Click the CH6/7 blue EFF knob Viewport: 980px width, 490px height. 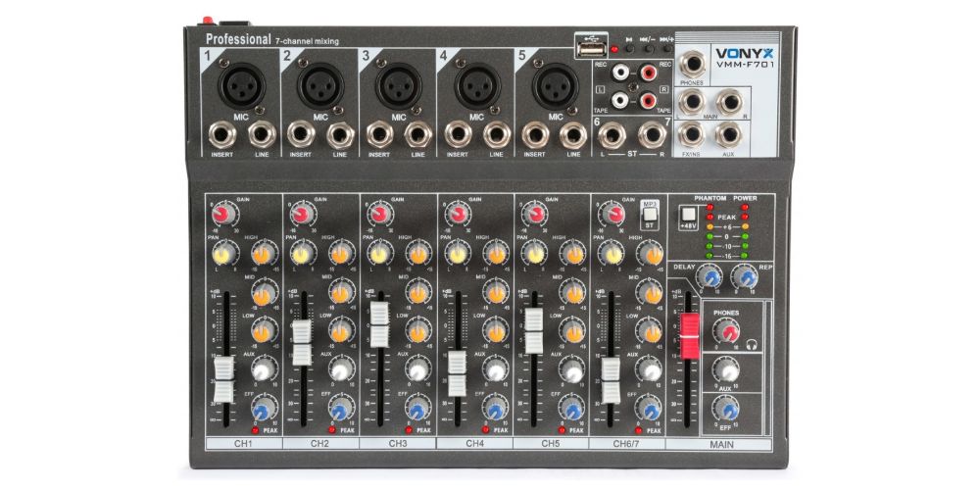click(650, 409)
